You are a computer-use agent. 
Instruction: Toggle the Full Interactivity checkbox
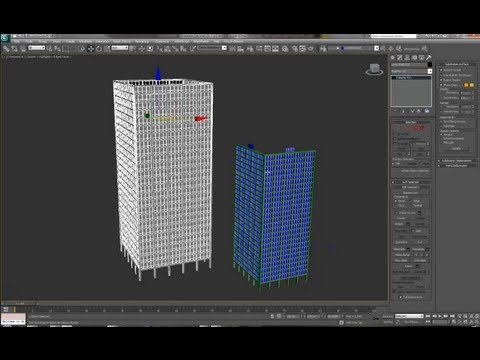pos(400,297)
